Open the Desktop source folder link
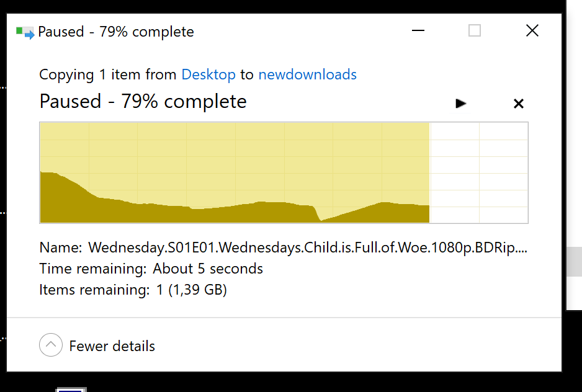Image resolution: width=582 pixels, height=392 pixels. point(208,74)
